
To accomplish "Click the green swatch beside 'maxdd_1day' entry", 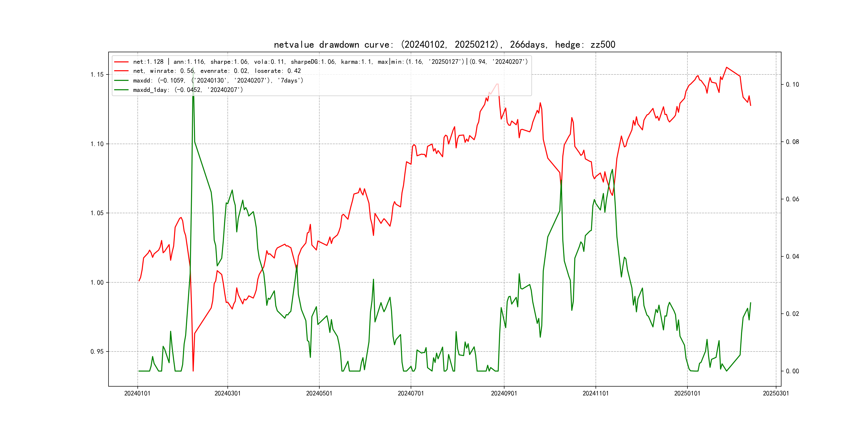I will (x=121, y=90).
